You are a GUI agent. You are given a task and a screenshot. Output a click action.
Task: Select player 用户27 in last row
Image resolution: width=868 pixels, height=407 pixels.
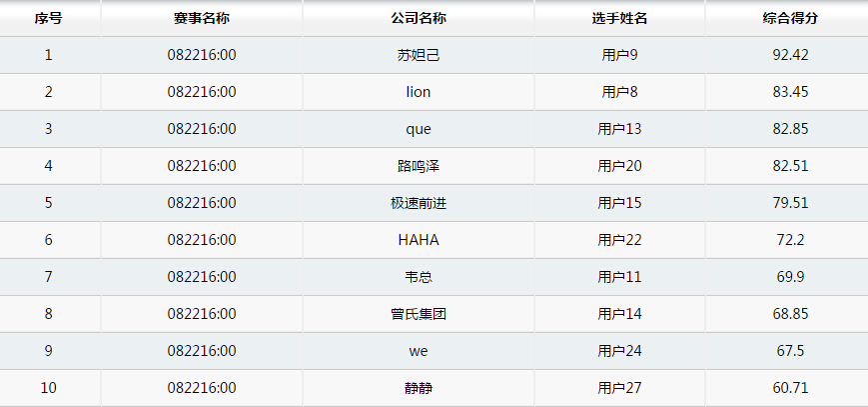pos(619,388)
